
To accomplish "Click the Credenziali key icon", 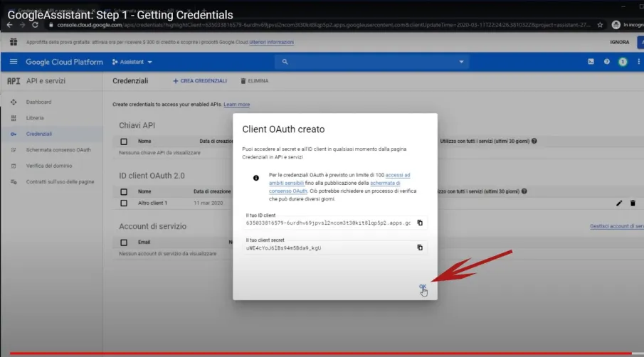I will 14,134.
